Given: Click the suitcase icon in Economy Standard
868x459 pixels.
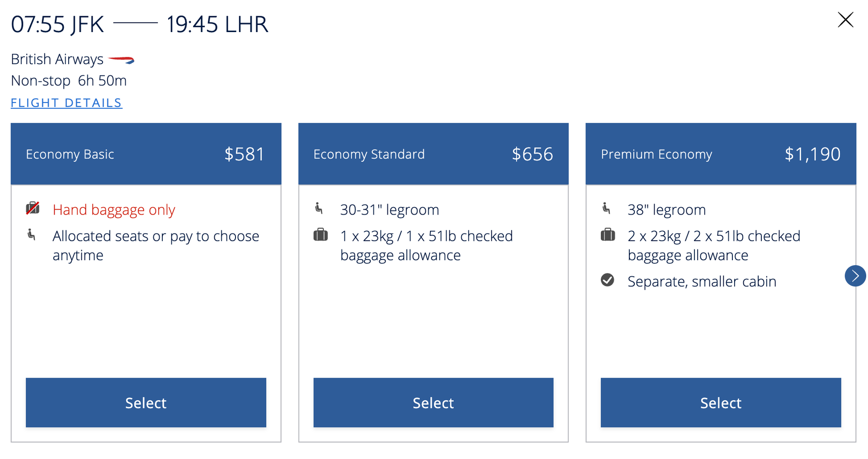Looking at the screenshot, I should point(321,235).
